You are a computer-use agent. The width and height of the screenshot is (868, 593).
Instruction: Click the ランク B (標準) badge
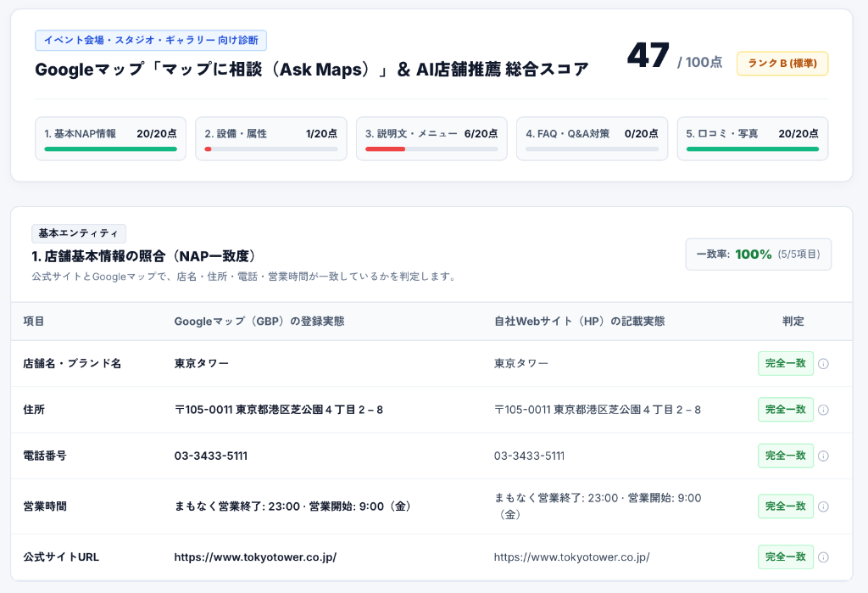click(x=782, y=63)
